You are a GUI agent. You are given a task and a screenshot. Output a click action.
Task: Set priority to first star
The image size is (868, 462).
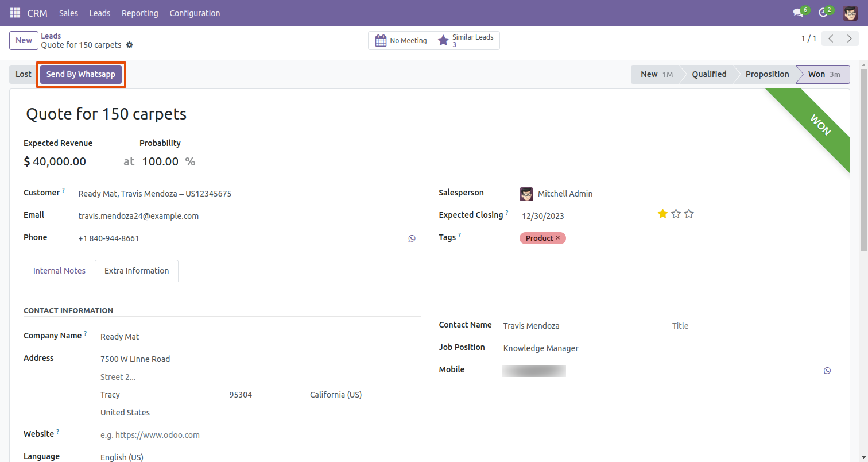(x=662, y=214)
